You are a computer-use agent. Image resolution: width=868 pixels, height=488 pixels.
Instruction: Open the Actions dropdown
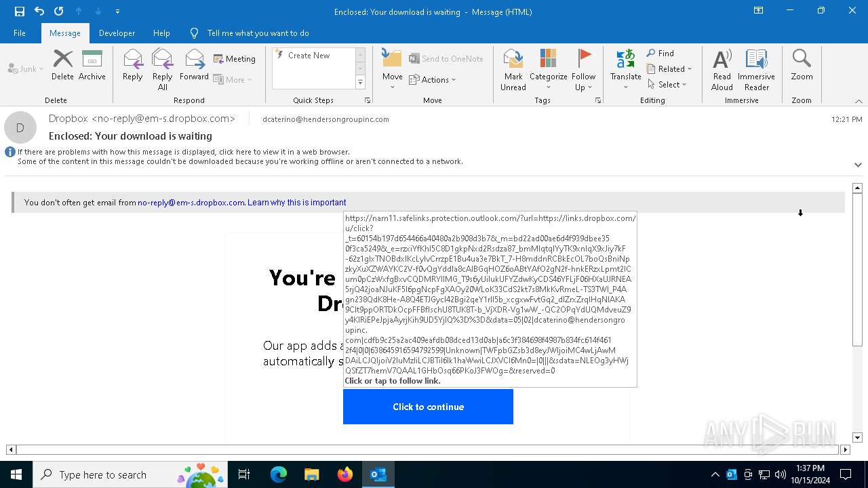[433, 79]
